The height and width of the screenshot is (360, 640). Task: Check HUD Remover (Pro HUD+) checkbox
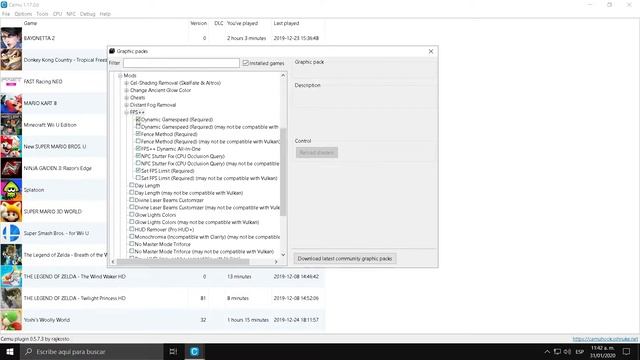point(132,229)
